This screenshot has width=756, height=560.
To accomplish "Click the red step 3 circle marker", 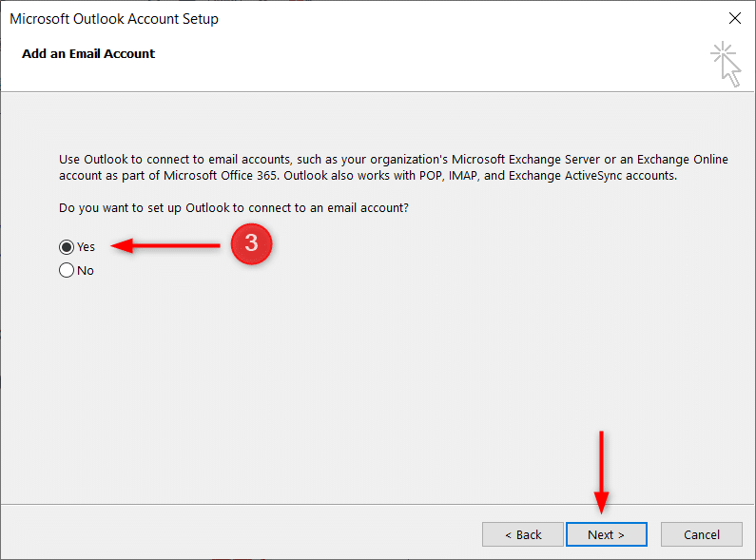I will pyautogui.click(x=250, y=244).
